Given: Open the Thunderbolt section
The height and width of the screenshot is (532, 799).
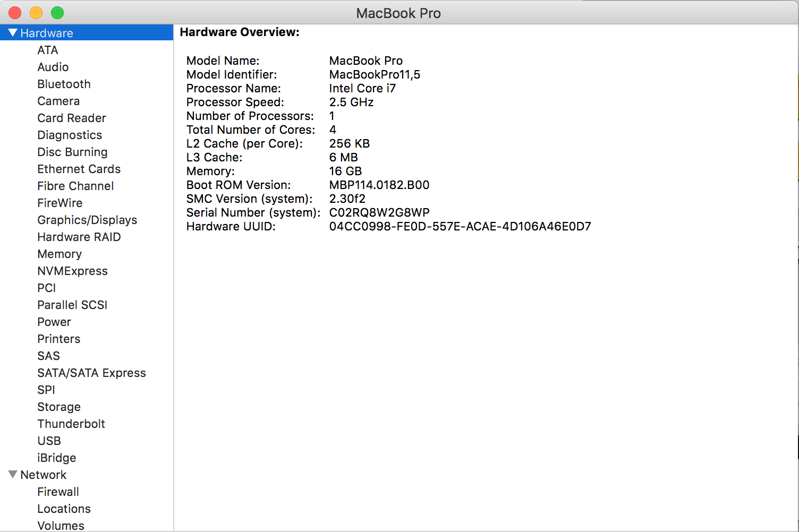Looking at the screenshot, I should point(71,424).
